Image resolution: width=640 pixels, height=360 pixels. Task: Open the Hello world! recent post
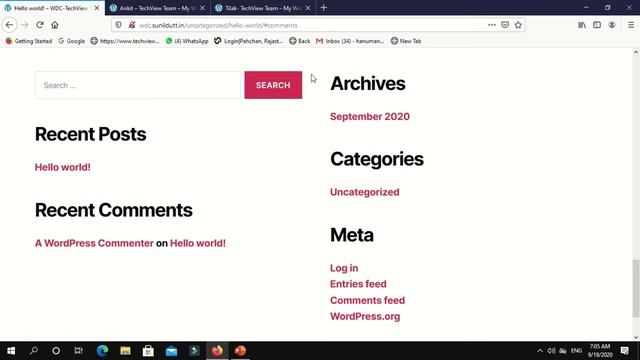click(62, 167)
